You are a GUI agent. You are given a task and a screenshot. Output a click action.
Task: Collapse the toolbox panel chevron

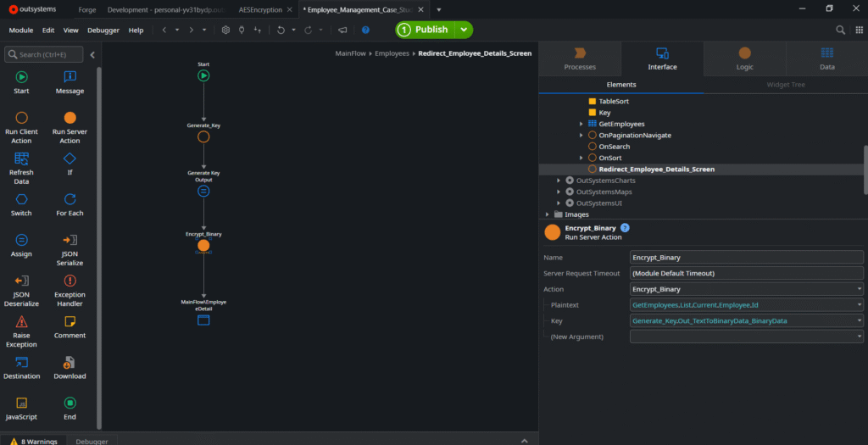(x=92, y=55)
